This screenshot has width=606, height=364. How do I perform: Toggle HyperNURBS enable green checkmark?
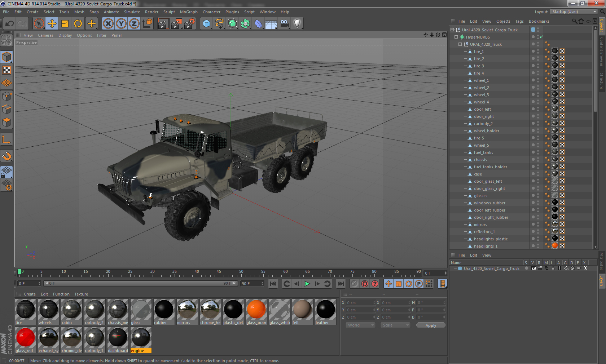click(x=541, y=37)
